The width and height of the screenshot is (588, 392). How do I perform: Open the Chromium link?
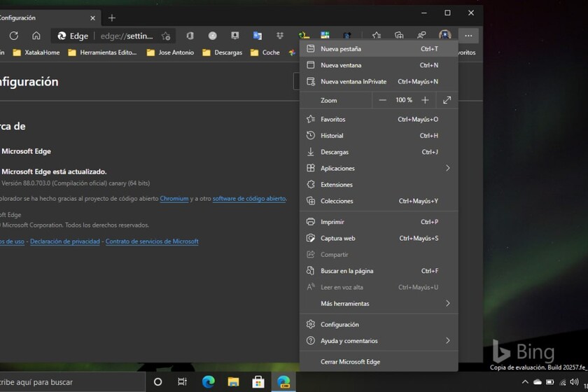(x=174, y=199)
